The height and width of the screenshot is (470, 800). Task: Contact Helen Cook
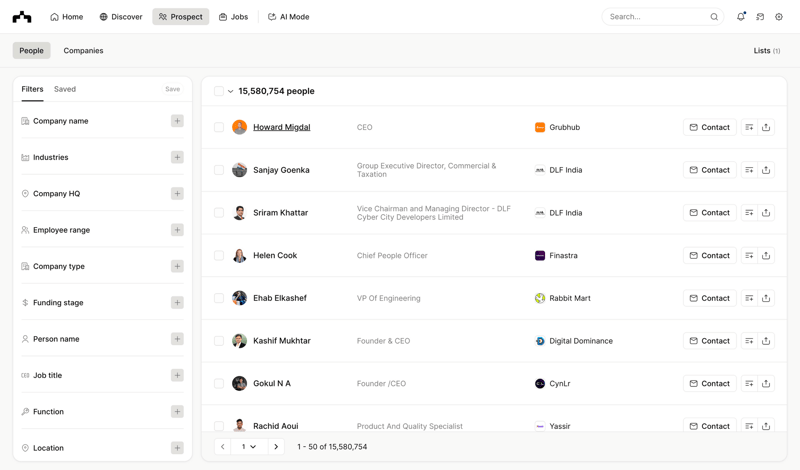710,255
